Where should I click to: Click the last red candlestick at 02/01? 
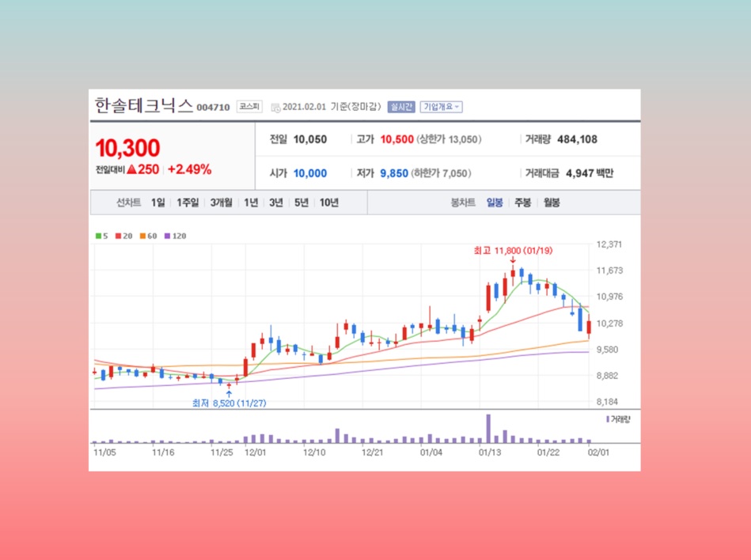click(x=589, y=327)
